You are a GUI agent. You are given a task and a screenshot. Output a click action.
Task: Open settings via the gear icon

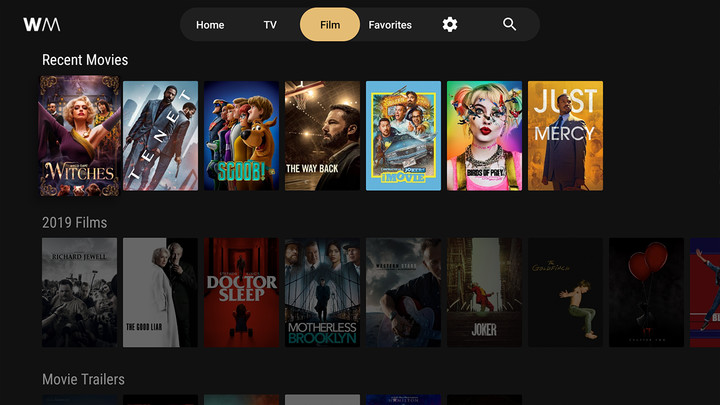(x=450, y=24)
